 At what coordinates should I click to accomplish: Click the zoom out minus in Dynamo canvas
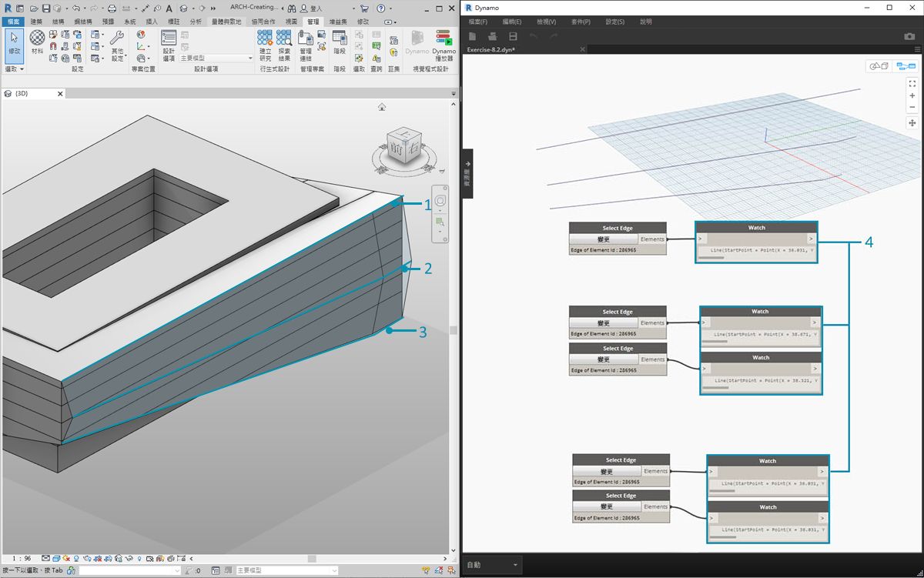pyautogui.click(x=912, y=107)
